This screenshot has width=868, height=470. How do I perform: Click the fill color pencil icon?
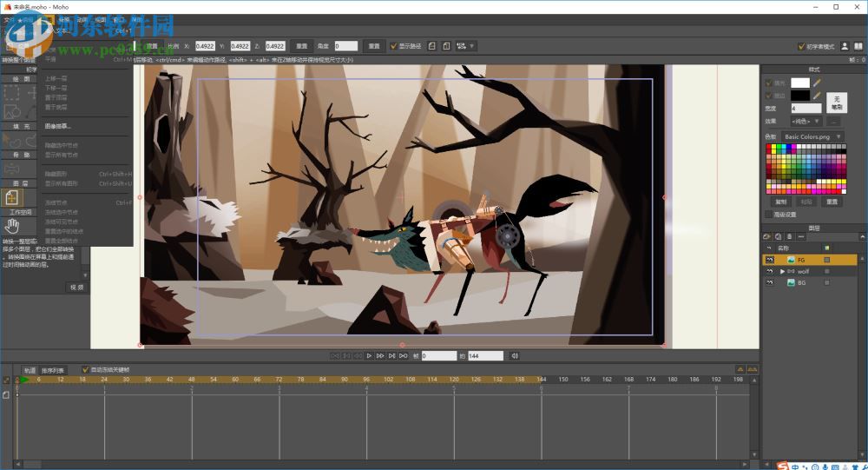point(818,83)
